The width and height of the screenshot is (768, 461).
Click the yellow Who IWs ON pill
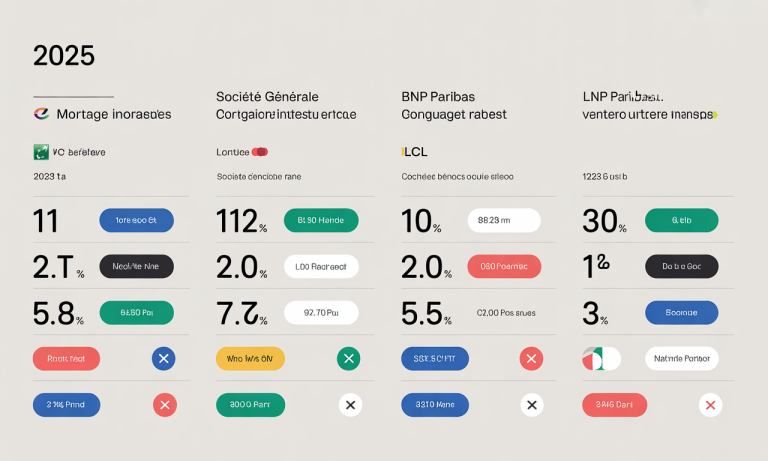tap(250, 358)
